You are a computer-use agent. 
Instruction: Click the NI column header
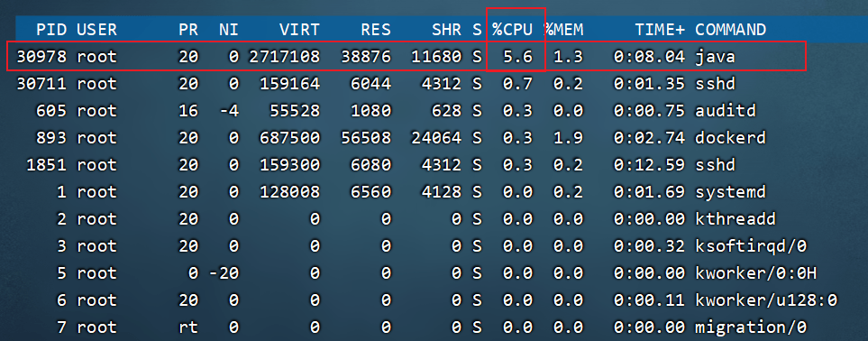(229, 30)
